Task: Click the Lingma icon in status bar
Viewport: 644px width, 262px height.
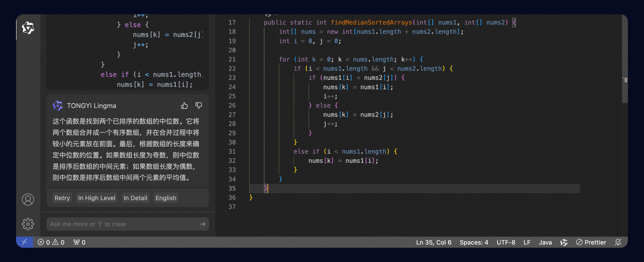Action: [564, 242]
